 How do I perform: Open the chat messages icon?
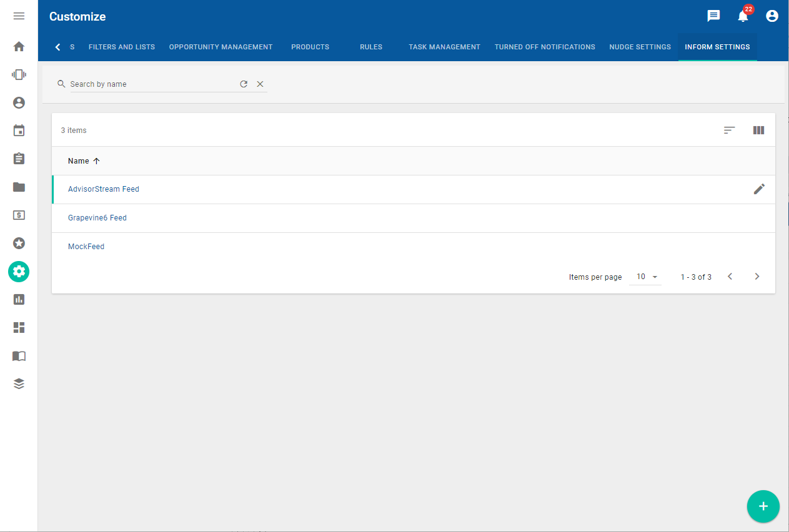click(713, 16)
